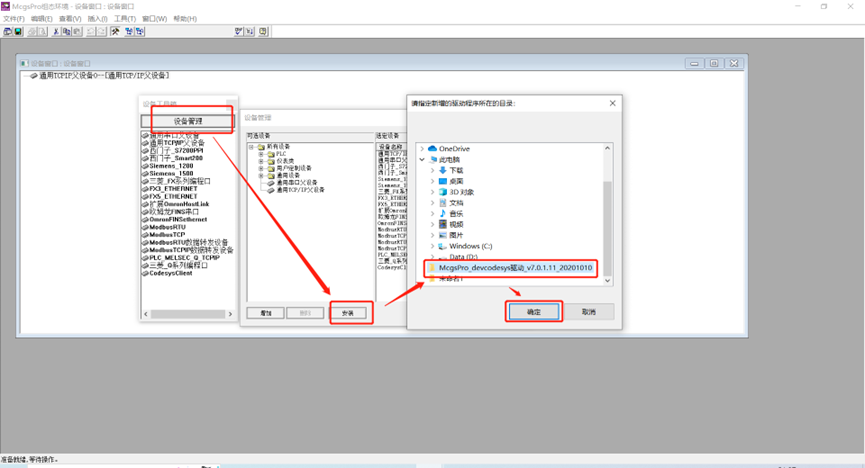Click the 桌面 desktop icon
This screenshot has width=865, height=468.
click(x=442, y=181)
